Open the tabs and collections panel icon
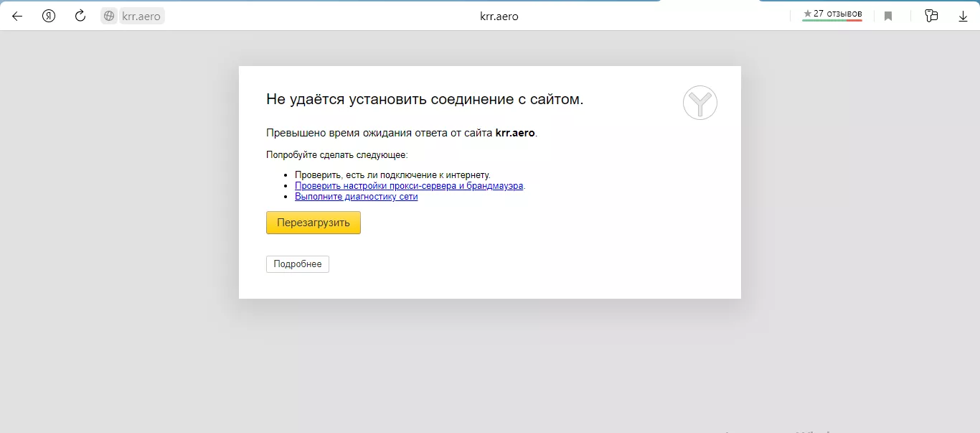The image size is (980, 433). point(931,16)
